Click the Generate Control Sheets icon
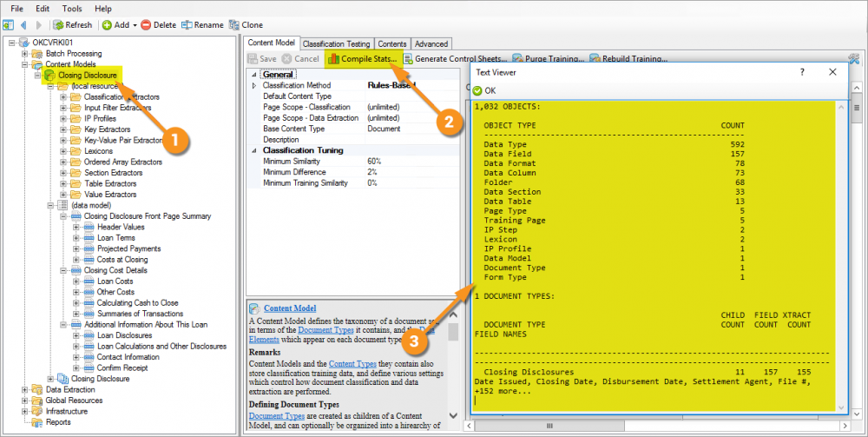The image size is (868, 437). pyautogui.click(x=407, y=59)
